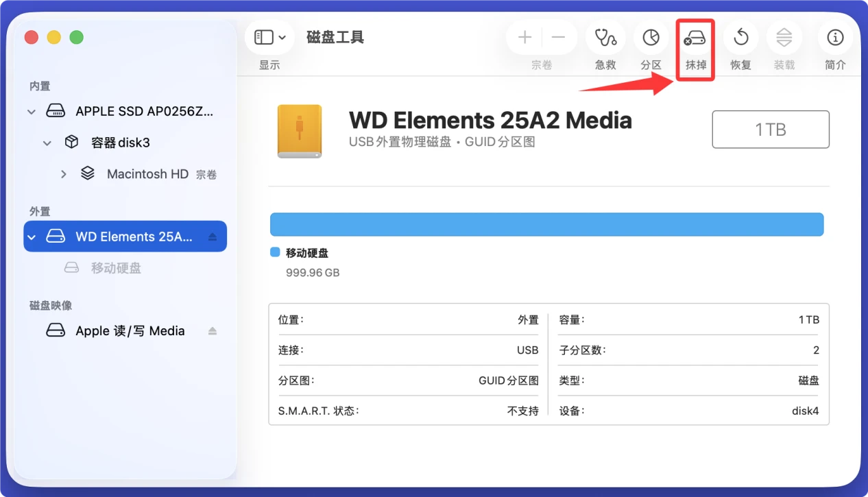The width and height of the screenshot is (868, 497).
Task: Click the 内置 sidebar section header
Action: [x=40, y=86]
